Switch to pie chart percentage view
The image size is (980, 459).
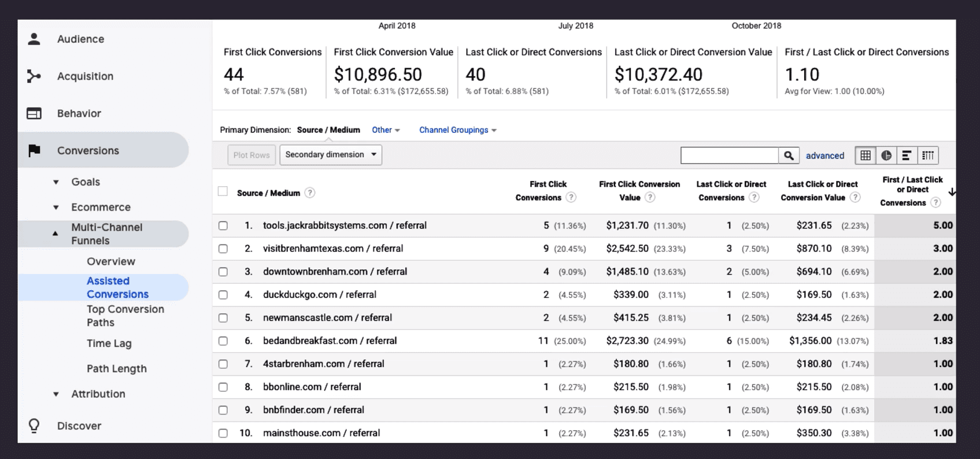pos(886,156)
